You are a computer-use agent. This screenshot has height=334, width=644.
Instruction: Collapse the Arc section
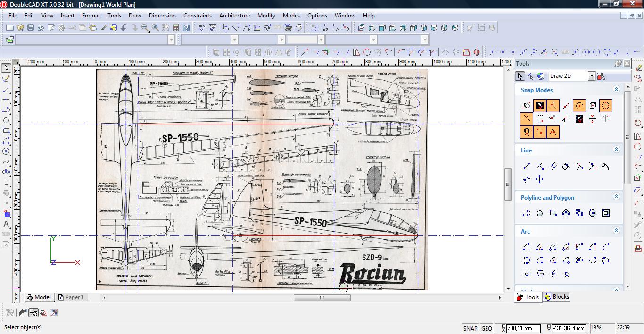616,231
